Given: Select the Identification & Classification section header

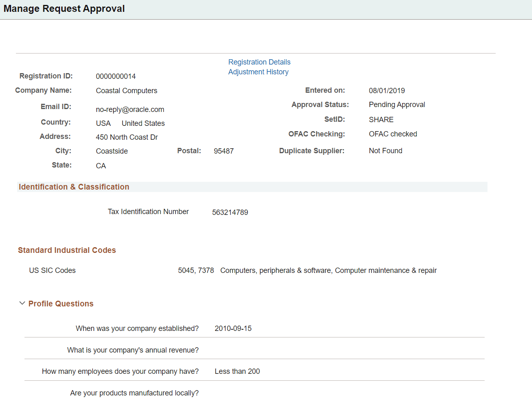Looking at the screenshot, I should 74,186.
